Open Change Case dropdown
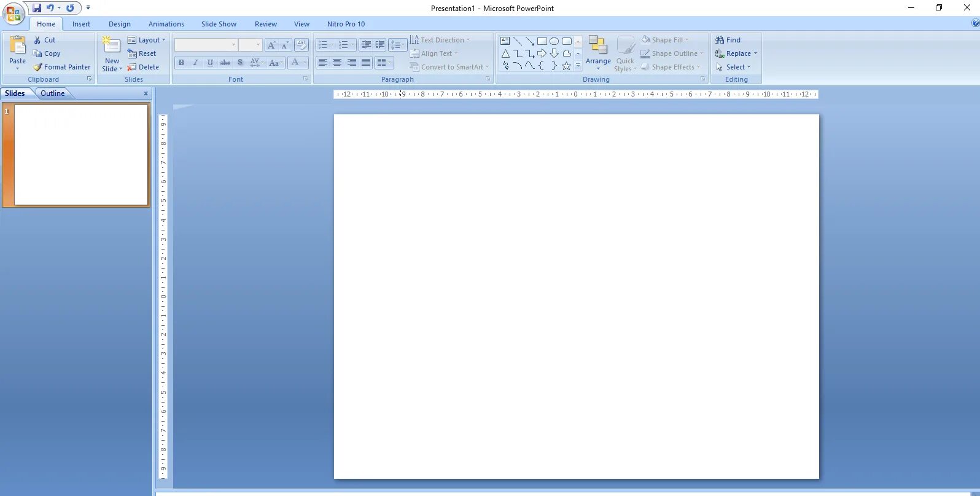 tap(276, 63)
